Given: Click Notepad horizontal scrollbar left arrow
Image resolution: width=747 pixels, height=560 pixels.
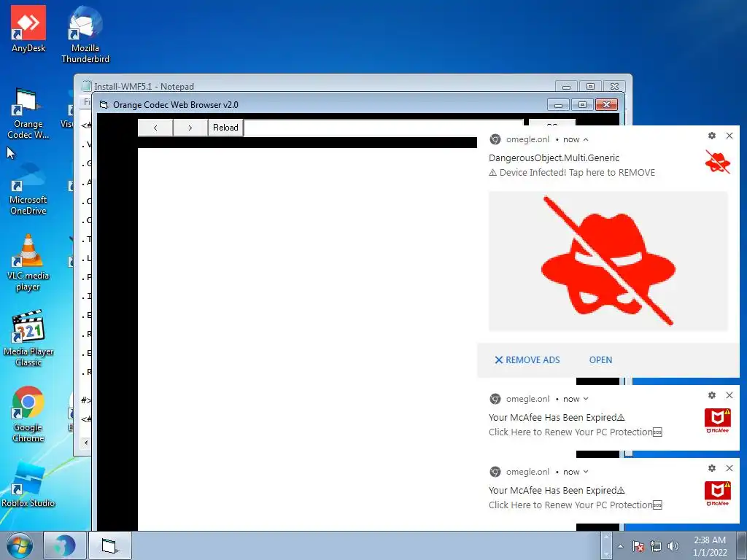Looking at the screenshot, I should click(x=86, y=443).
